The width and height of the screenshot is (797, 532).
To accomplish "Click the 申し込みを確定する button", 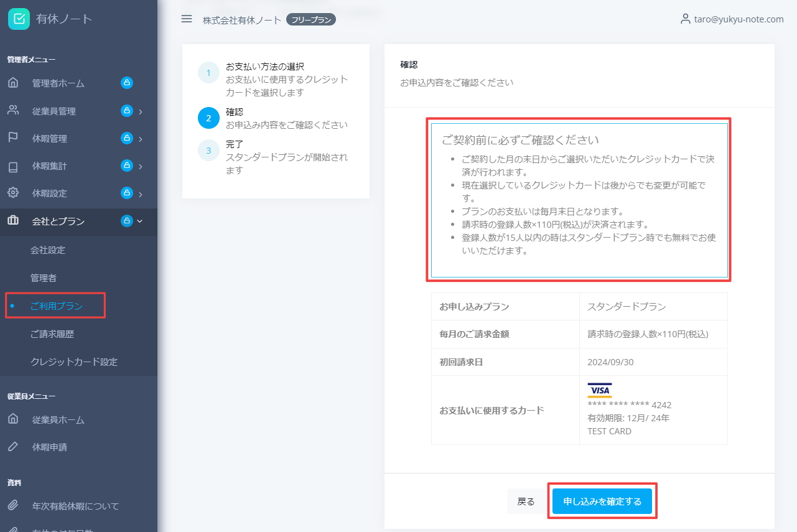I will [601, 501].
